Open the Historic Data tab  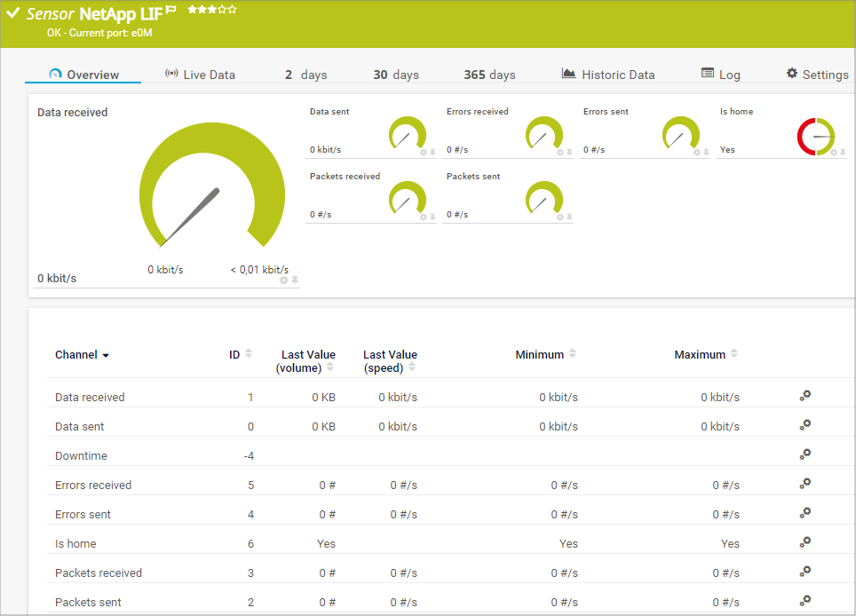pos(608,75)
